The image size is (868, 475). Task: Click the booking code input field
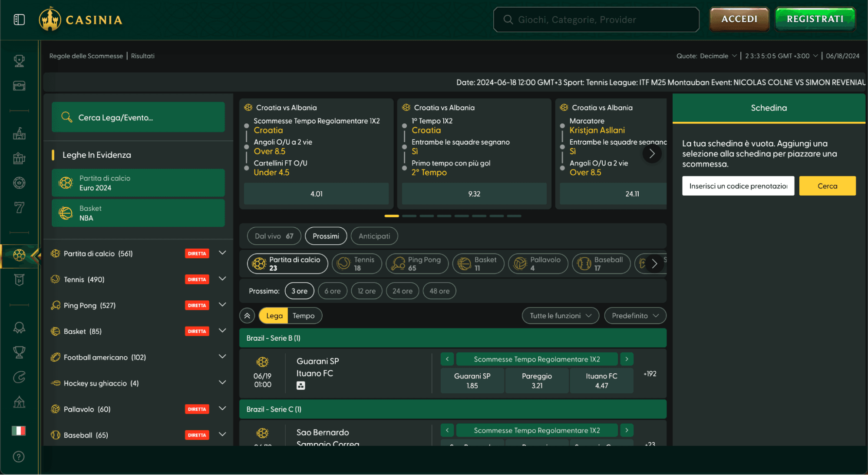pyautogui.click(x=738, y=186)
